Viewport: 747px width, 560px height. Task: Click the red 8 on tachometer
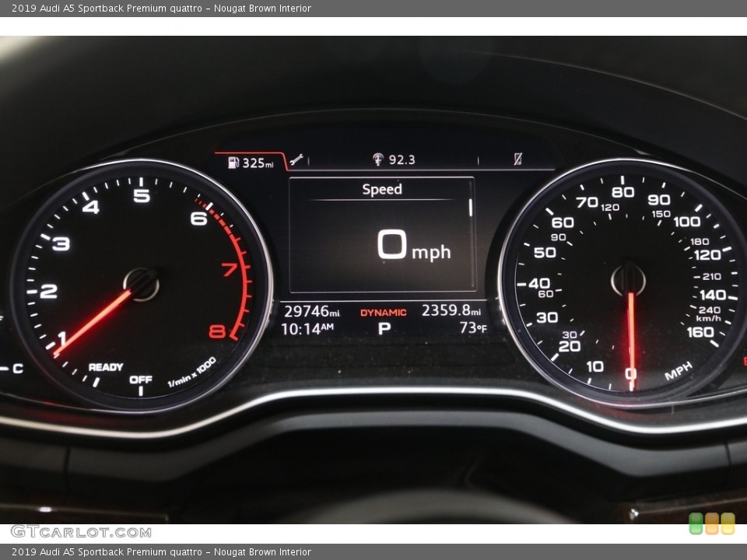click(x=217, y=331)
